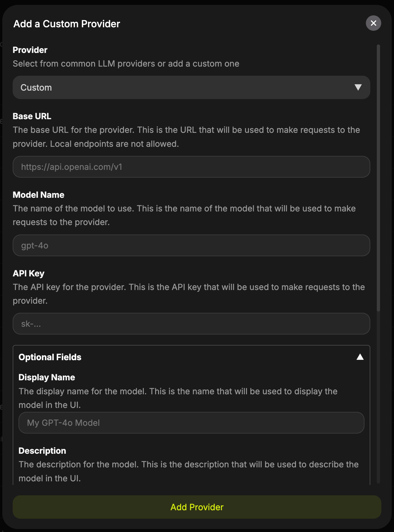Click the Base URL field label

pos(32,116)
